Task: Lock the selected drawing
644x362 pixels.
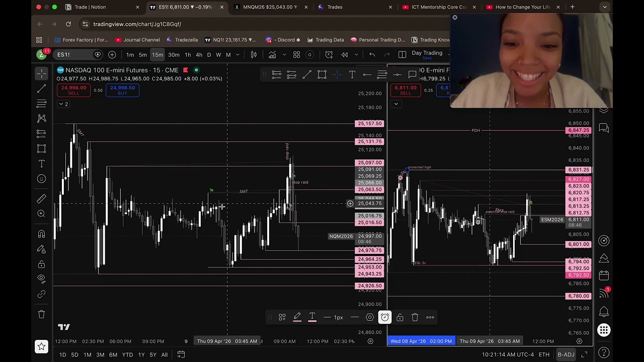Action: (400, 317)
